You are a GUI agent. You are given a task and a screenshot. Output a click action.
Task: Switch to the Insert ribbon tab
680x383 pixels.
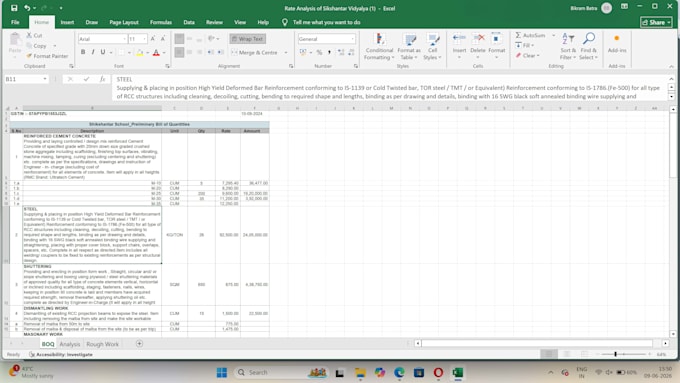click(67, 22)
